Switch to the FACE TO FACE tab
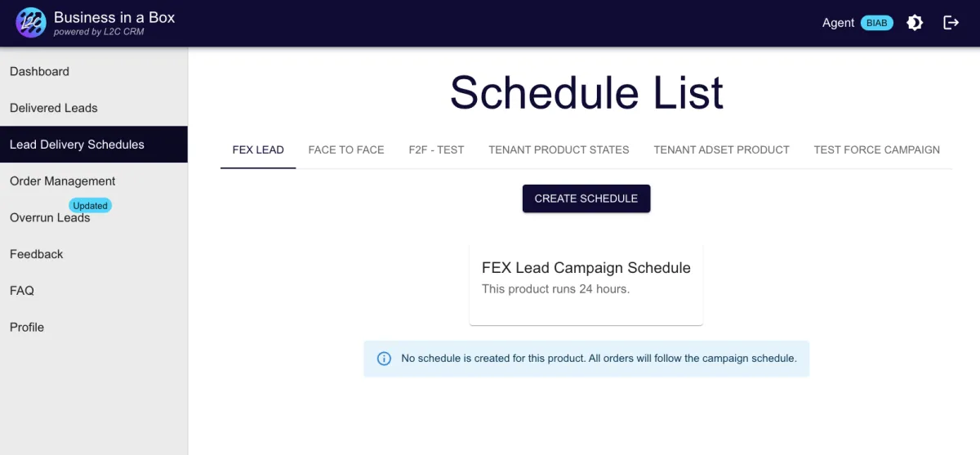 click(346, 149)
